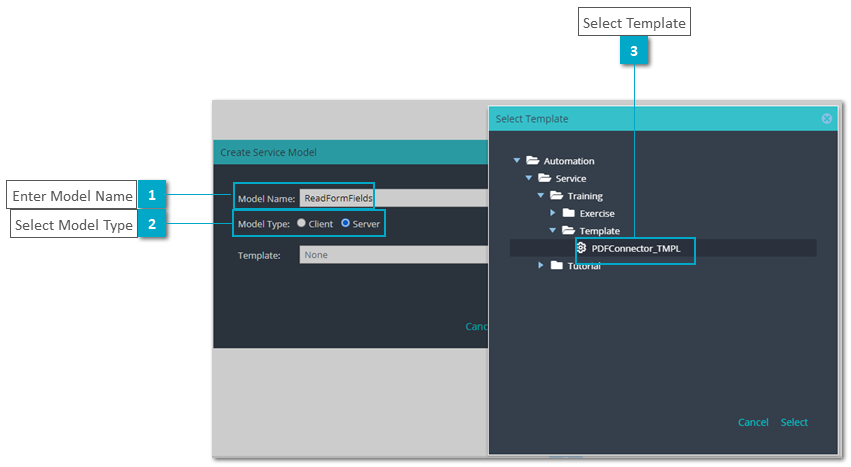Click the Template field showing None
This screenshot has width=851, height=467.
point(394,255)
